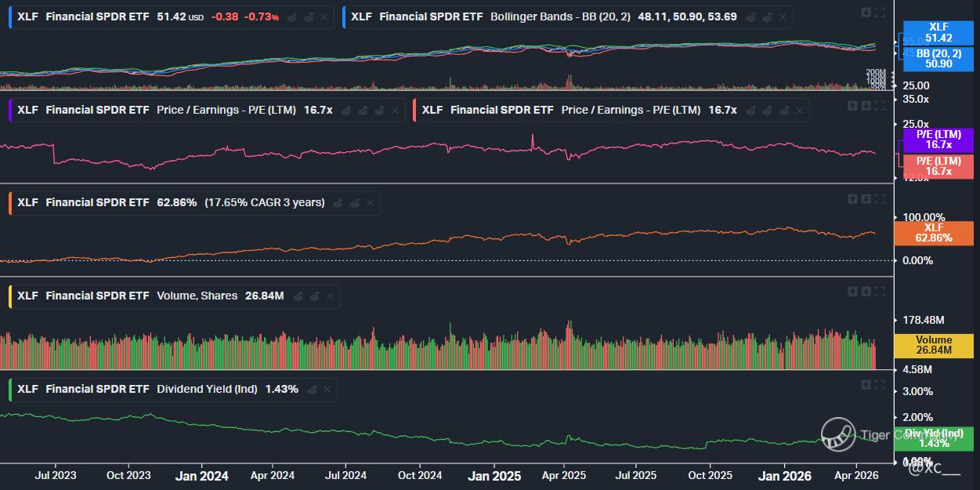Image resolution: width=980 pixels, height=490 pixels.
Task: Select the orange XLF 62.86% axis tag
Action: pyautogui.click(x=933, y=233)
